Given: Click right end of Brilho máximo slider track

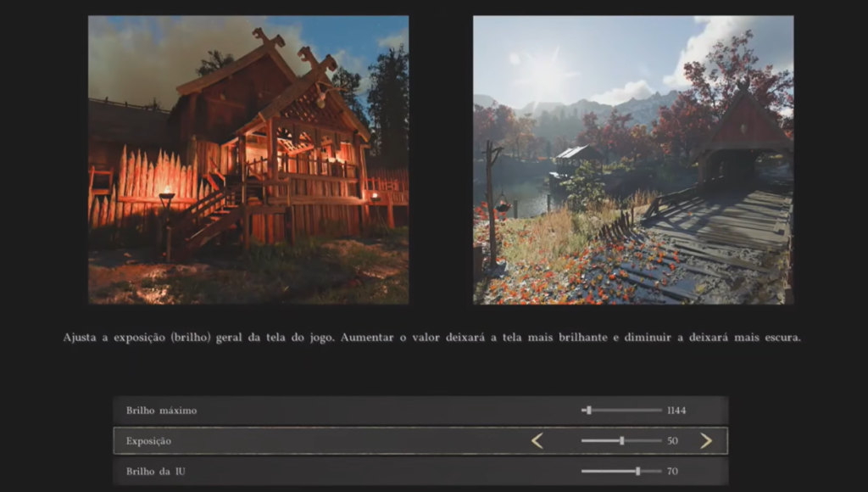Looking at the screenshot, I should 659,411.
